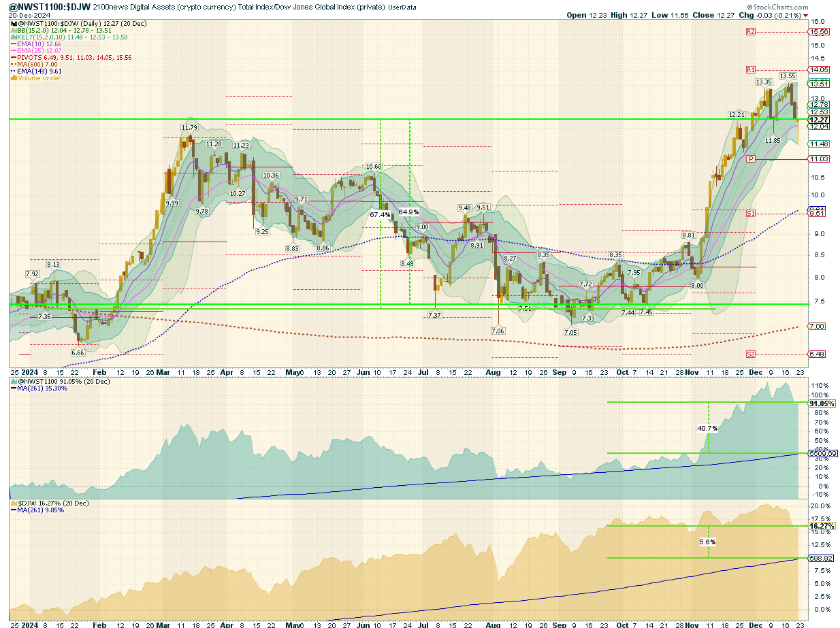
Task: Click the S2 pivot support marker
Action: (x=751, y=354)
